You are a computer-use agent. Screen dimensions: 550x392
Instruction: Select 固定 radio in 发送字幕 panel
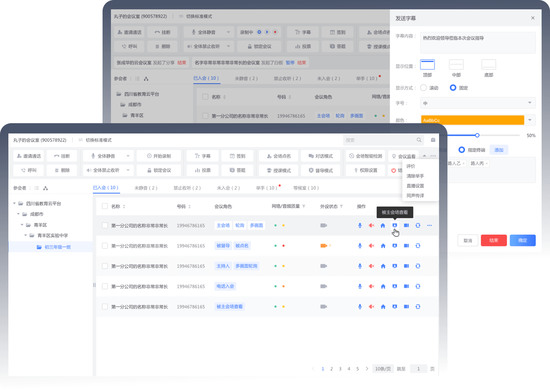pos(453,88)
